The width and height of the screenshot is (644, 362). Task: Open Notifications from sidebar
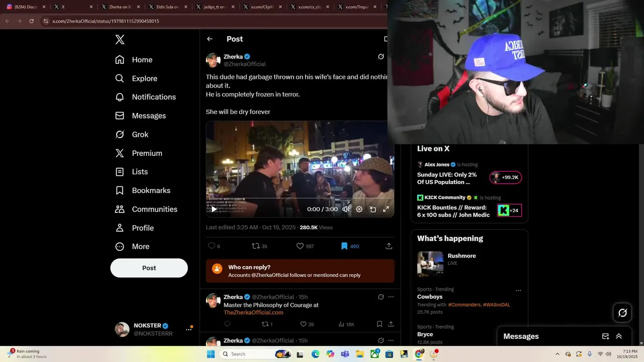[145, 97]
